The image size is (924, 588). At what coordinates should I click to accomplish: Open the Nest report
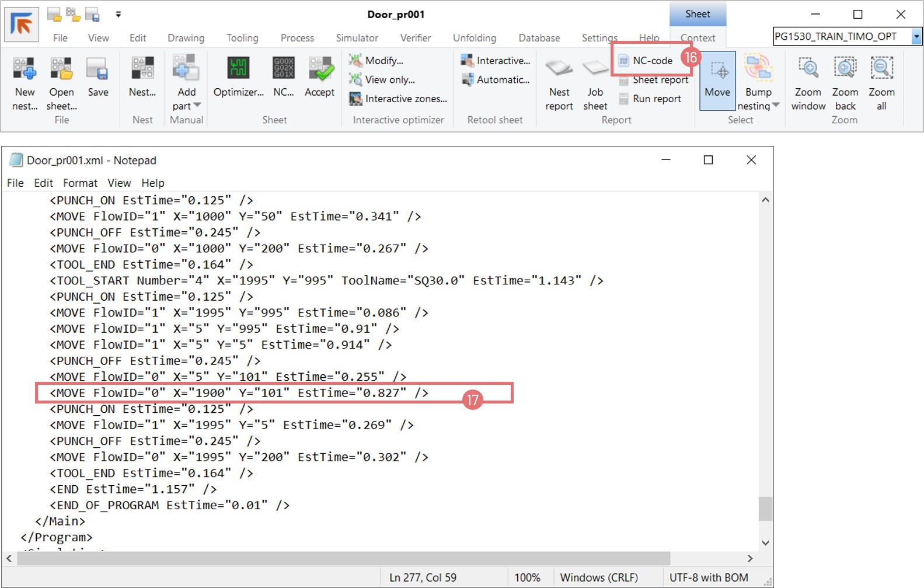559,69
